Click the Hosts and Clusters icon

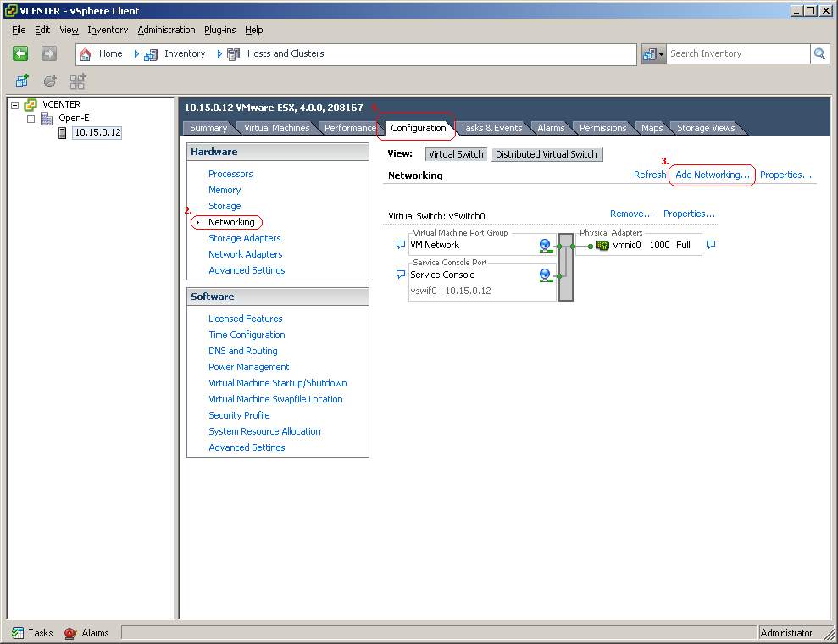click(x=233, y=54)
